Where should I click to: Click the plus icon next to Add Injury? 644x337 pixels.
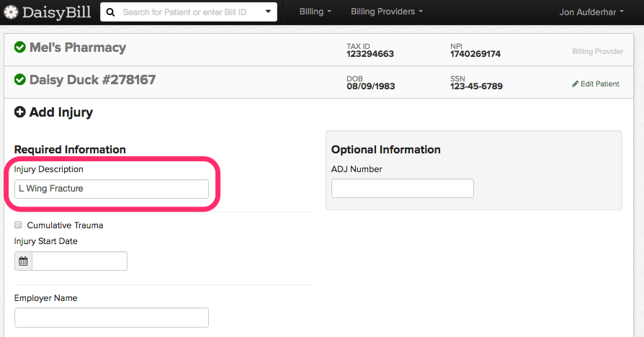click(19, 112)
